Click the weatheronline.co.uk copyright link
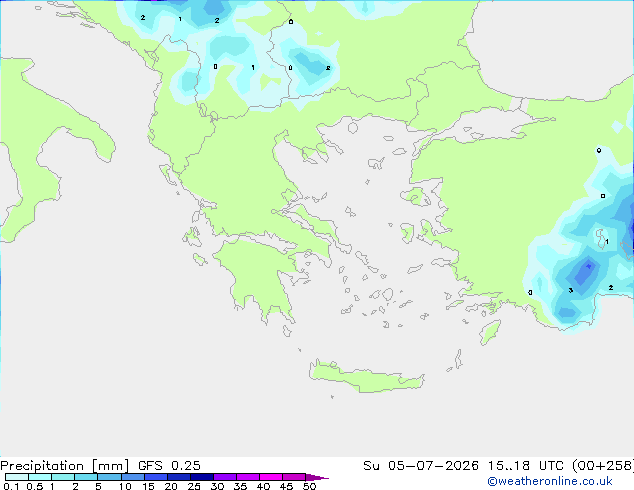The width and height of the screenshot is (634, 490). [x=550, y=481]
